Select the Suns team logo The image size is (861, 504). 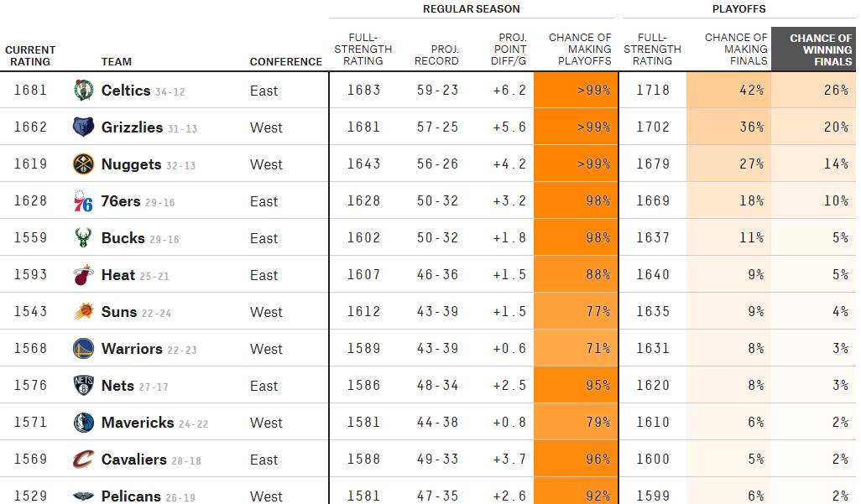pos(83,311)
